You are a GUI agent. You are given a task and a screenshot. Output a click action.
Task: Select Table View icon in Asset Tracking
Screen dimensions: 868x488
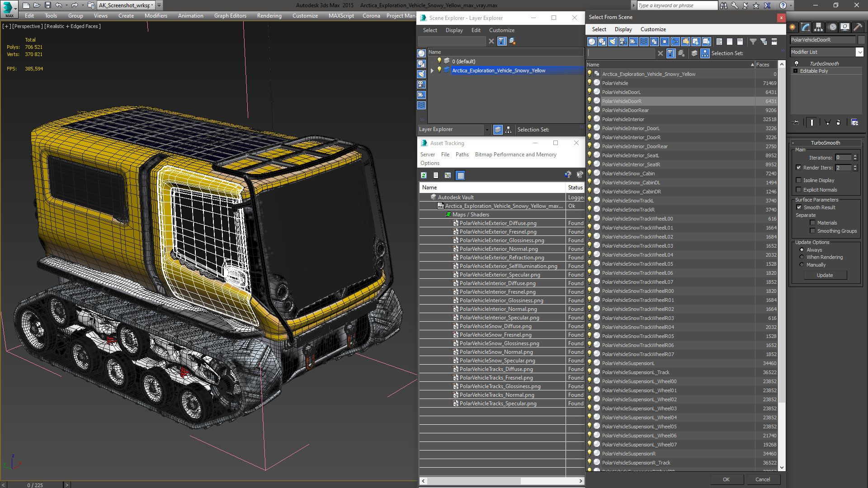tap(460, 175)
